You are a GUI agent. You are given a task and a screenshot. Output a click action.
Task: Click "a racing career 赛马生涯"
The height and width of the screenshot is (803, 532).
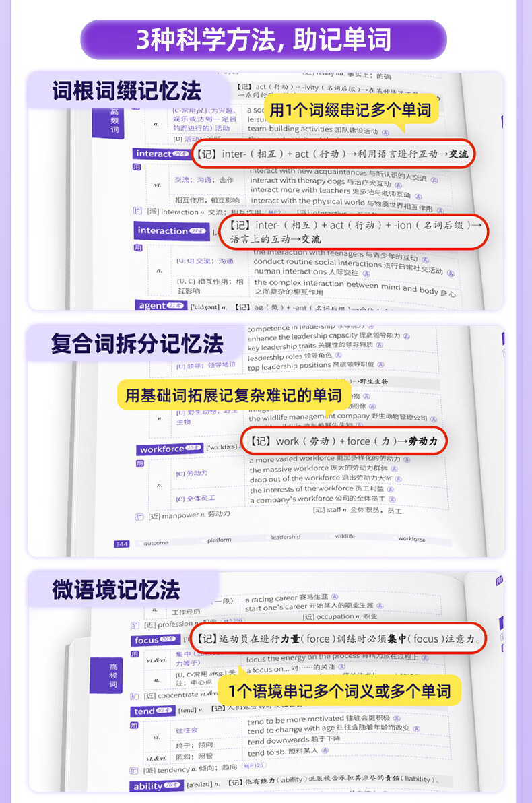[292, 598]
